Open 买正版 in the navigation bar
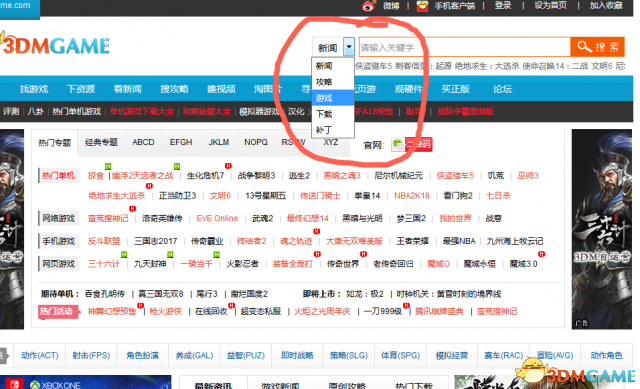This screenshot has height=389, width=640. coord(456,89)
